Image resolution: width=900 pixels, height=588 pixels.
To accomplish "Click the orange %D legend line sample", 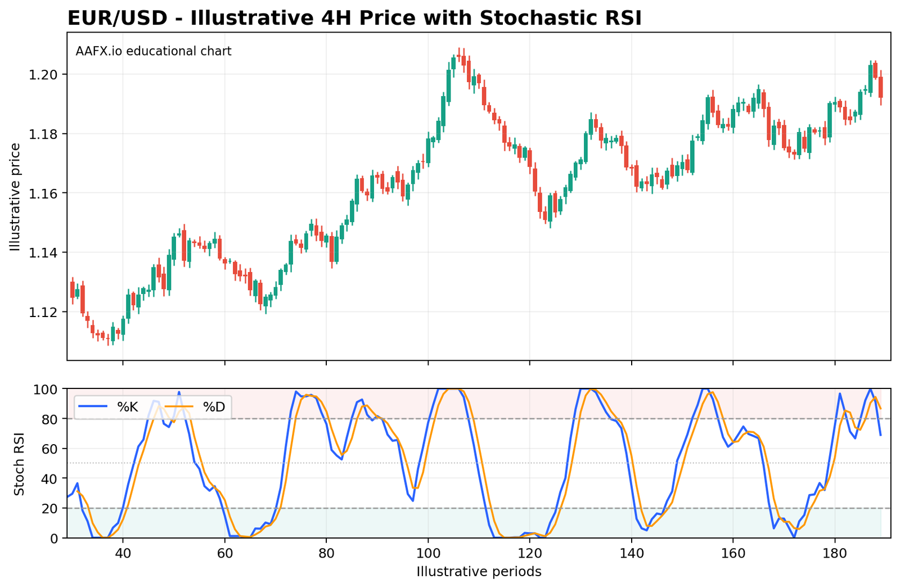I will [x=180, y=408].
